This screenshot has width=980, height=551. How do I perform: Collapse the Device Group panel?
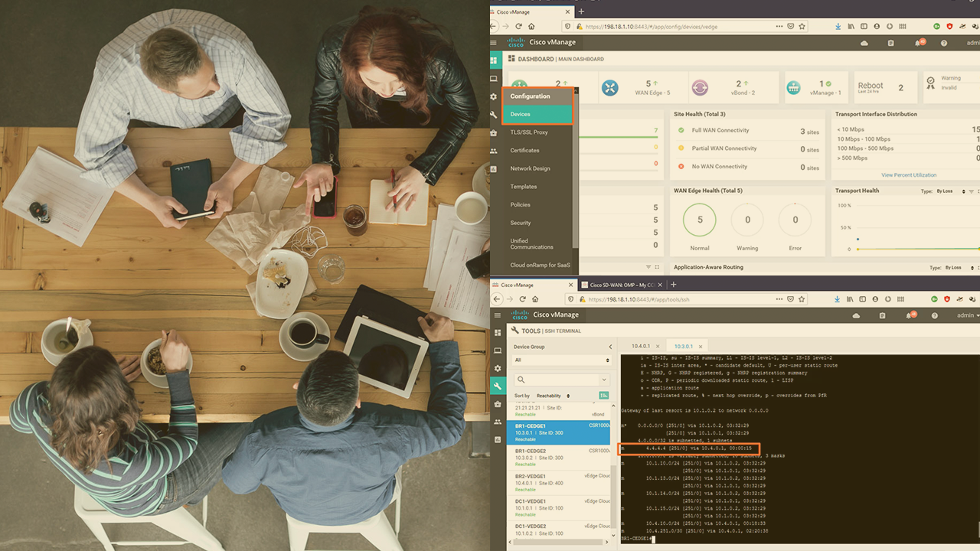click(x=610, y=347)
